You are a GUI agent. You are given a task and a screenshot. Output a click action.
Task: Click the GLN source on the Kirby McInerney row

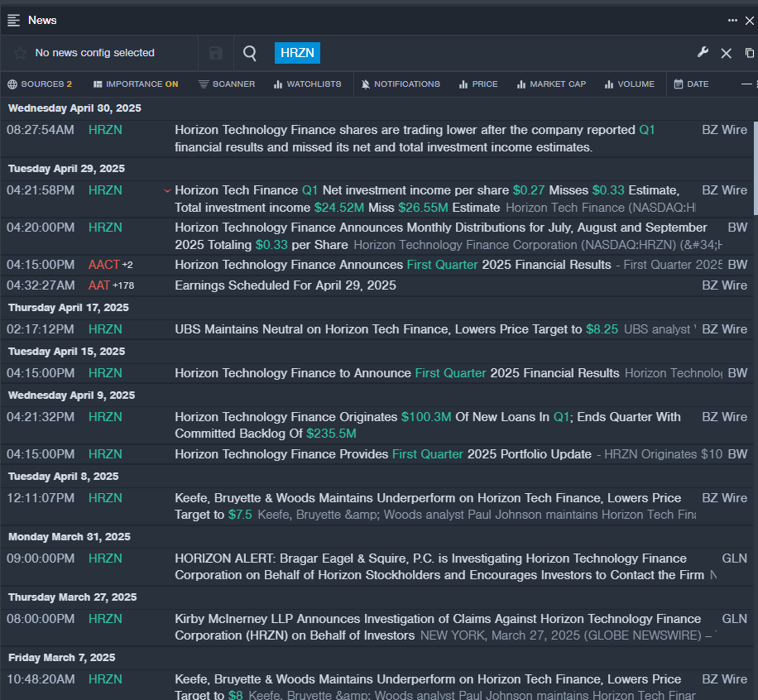coord(734,619)
